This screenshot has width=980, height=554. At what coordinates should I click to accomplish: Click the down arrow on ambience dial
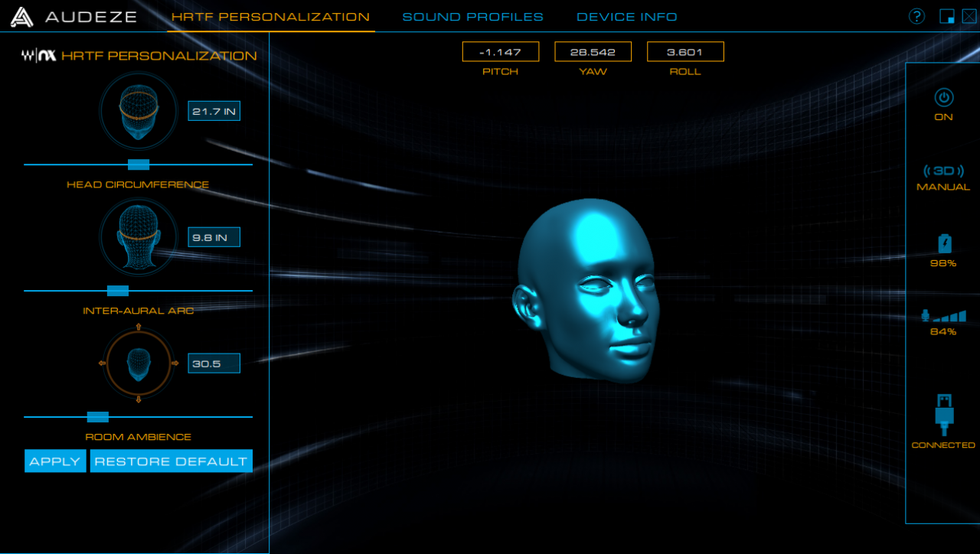coord(139,399)
